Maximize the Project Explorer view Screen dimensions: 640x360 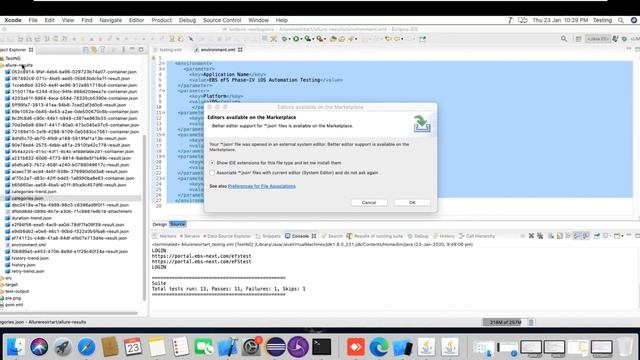[141, 49]
